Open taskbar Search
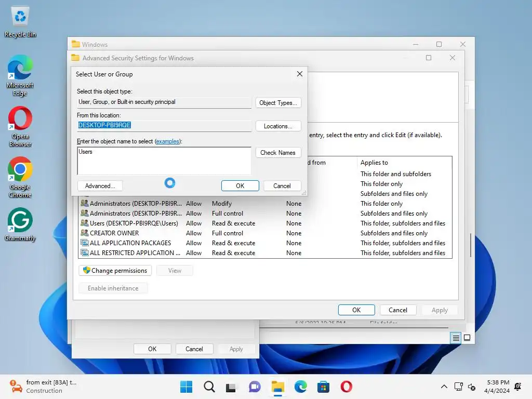 point(209,387)
